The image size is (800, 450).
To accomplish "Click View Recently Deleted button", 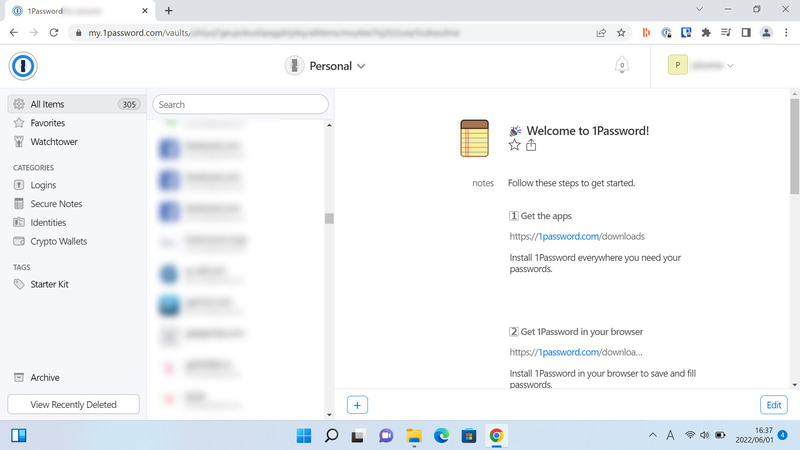I will [73, 405].
